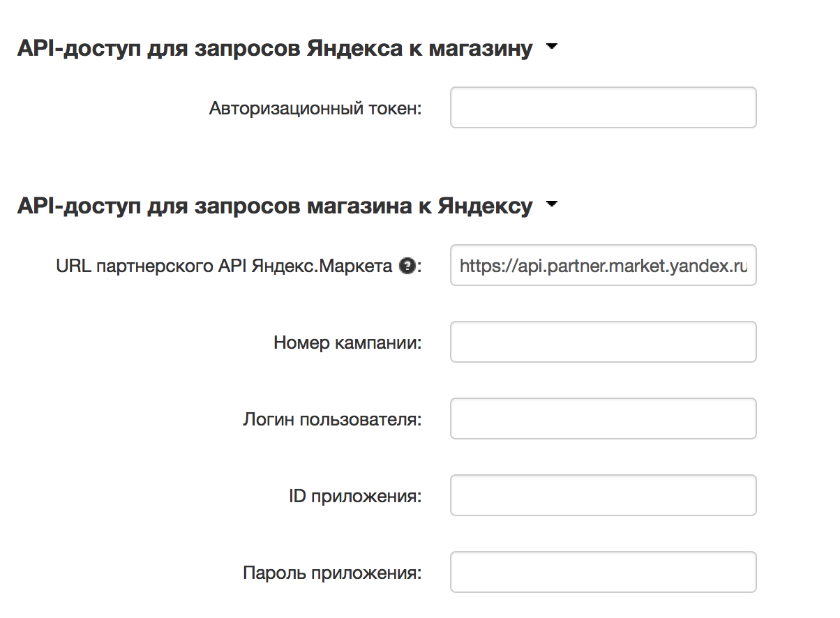Screen dimensions: 840x618
Task: Collapse the shop-to-Yandex API access section arrow
Action: point(553,205)
